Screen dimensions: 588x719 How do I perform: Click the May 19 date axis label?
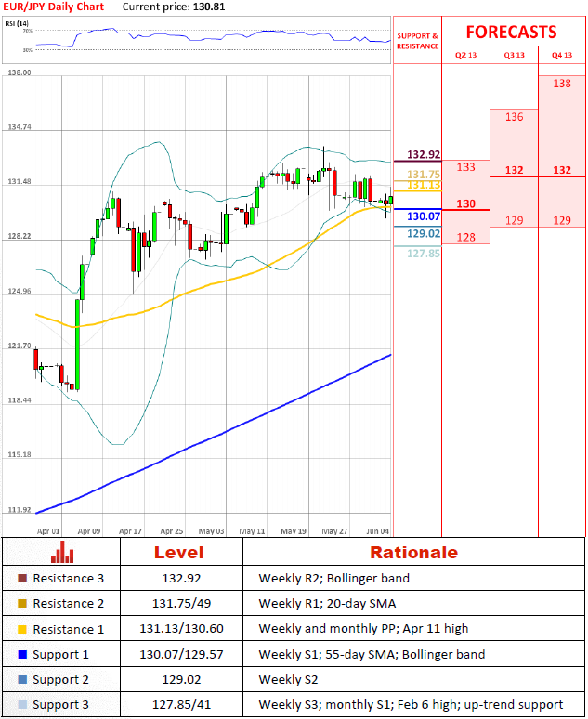[294, 531]
